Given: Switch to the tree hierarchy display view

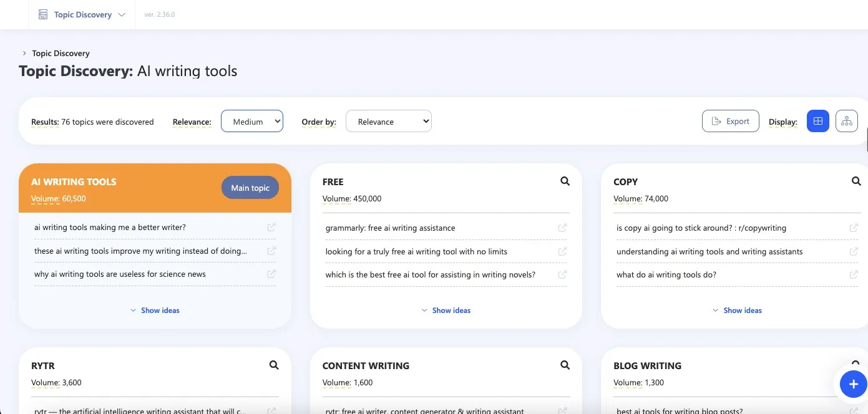Looking at the screenshot, I should click(847, 121).
